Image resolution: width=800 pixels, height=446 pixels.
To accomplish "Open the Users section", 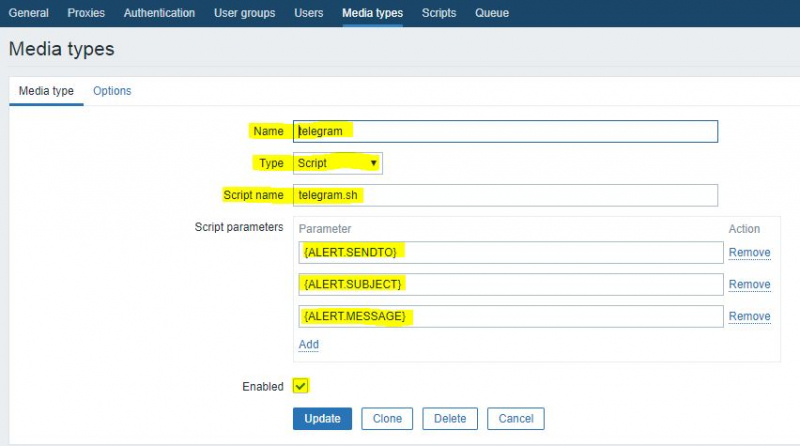I will coord(308,13).
